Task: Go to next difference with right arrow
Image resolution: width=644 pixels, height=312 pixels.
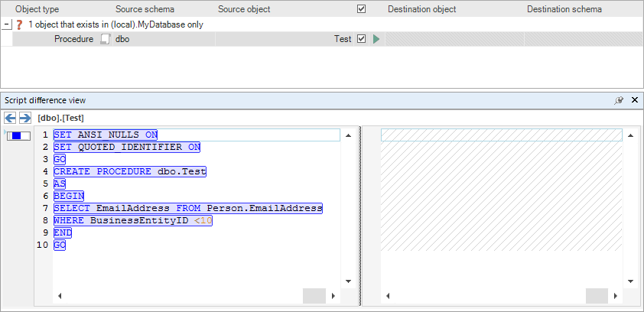Action: tap(24, 118)
